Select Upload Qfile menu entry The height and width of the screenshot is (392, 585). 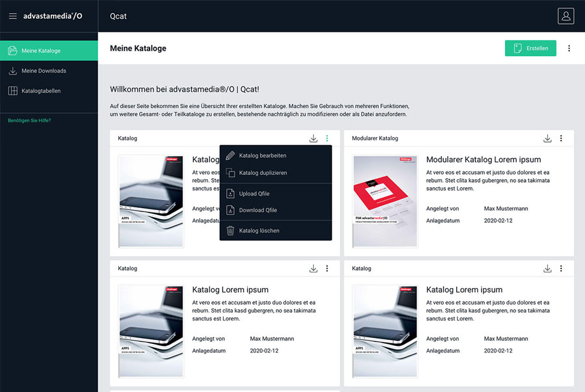coord(276,194)
